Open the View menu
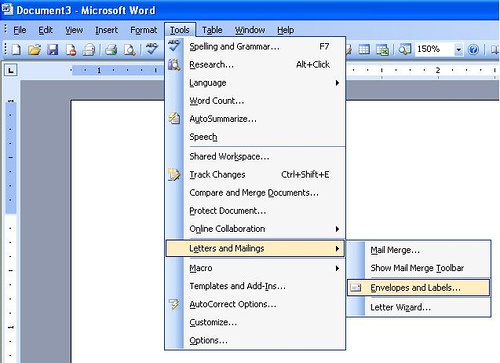This screenshot has width=500, height=363. point(74,30)
